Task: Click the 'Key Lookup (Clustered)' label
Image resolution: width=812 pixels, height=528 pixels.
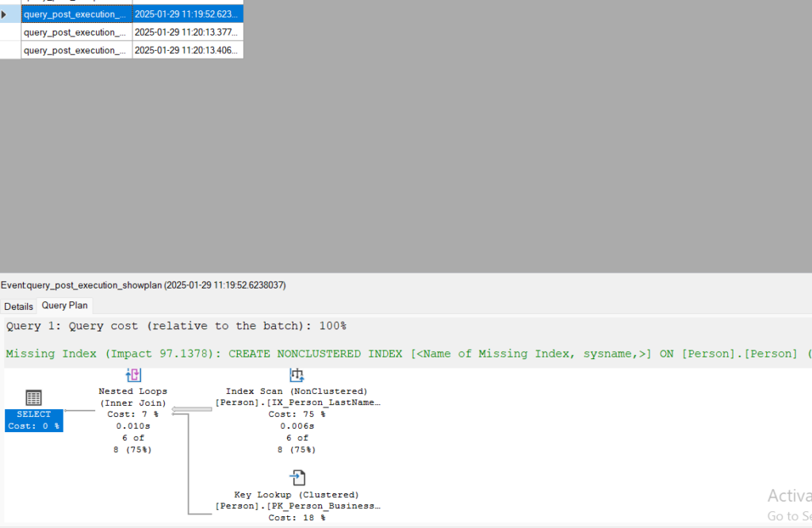Action: point(297,495)
